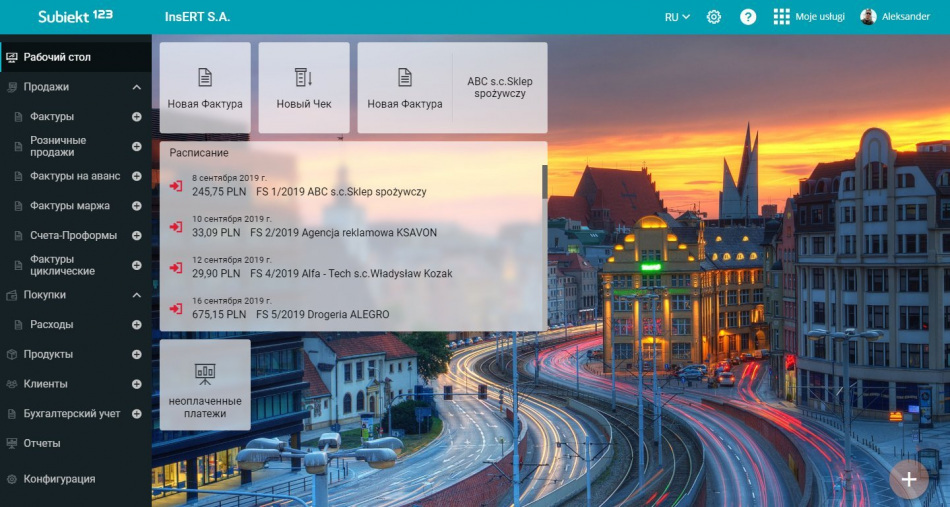Add new item via plus beside Расходы
Viewport: 950px width, 507px height.
click(137, 325)
